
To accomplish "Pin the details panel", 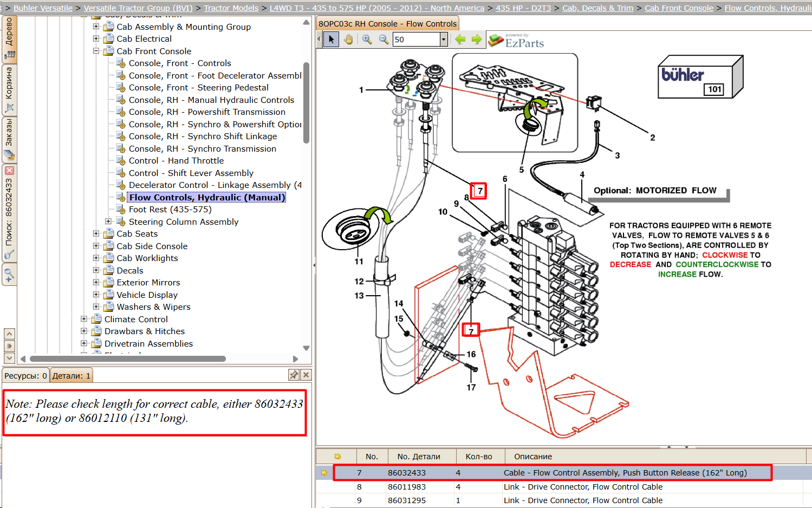I will tap(294, 375).
